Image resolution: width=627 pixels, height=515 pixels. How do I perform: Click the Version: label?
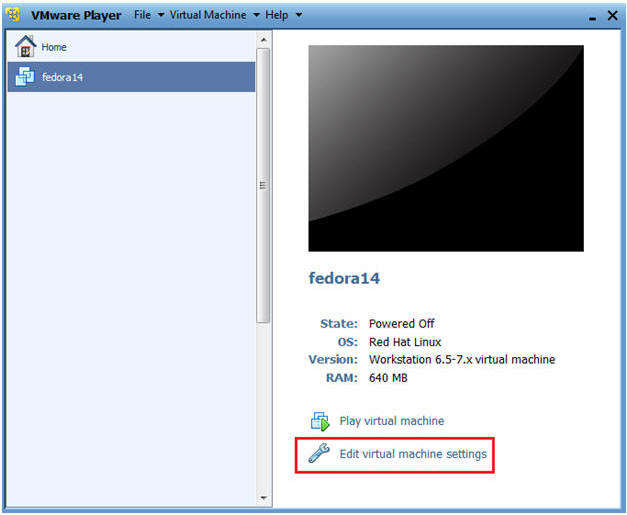point(333,359)
